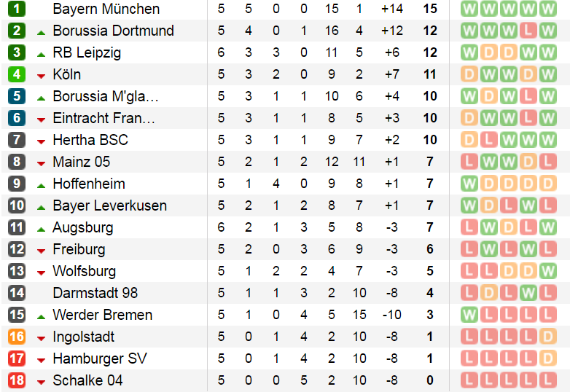The width and height of the screenshot is (570, 392).
Task: Click the "D" form badge for Mainz 05
Action: [529, 162]
